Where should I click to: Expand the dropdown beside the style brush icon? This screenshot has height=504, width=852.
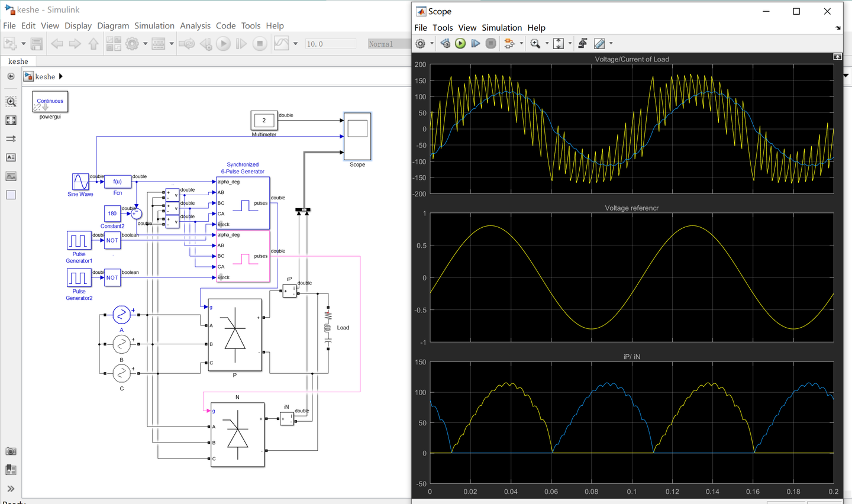[x=610, y=43]
